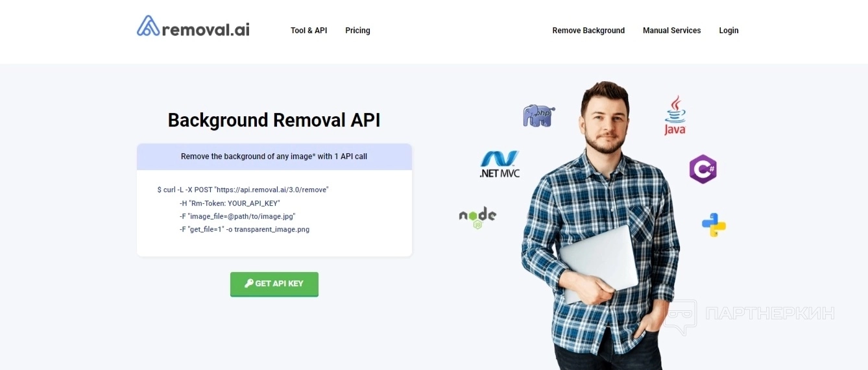The width and height of the screenshot is (868, 370).
Task: Click the removal.ai logo
Action: pyautogui.click(x=193, y=27)
